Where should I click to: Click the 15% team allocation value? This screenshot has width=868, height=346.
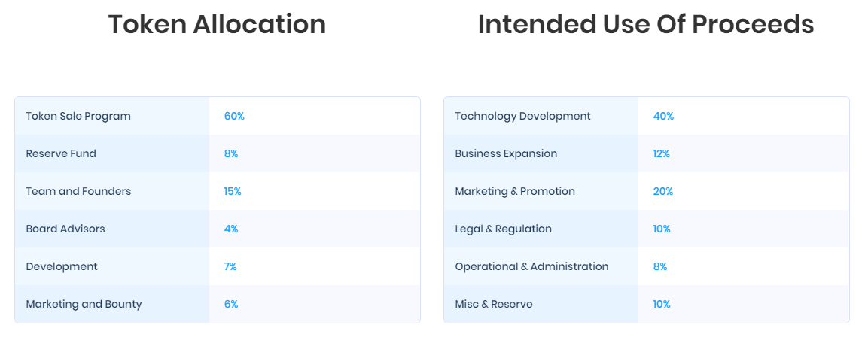(x=233, y=191)
